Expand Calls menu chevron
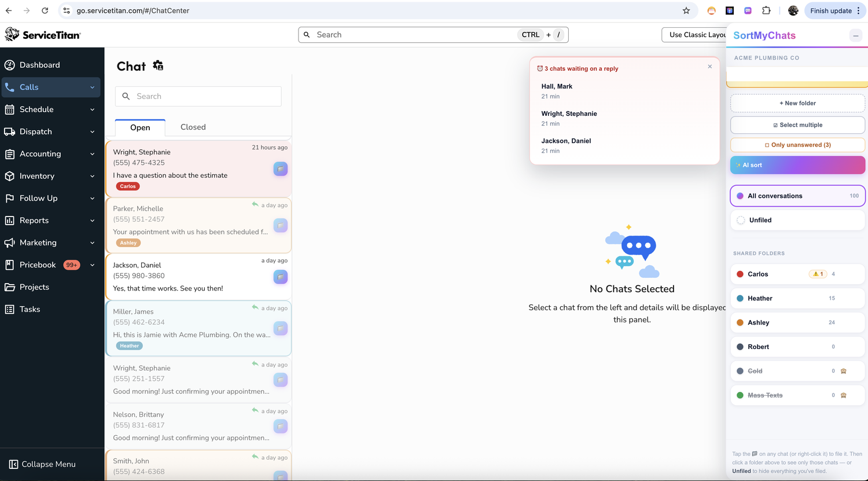The image size is (868, 481). 92,87
